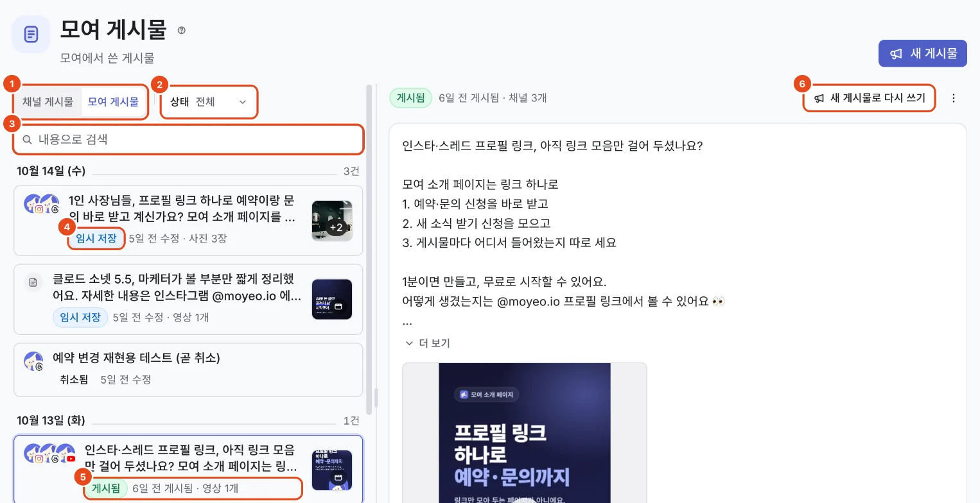Screen dimensions: 980x503
Task: Click the 게시됨 badge atop the detail panel
Action: [x=411, y=98]
